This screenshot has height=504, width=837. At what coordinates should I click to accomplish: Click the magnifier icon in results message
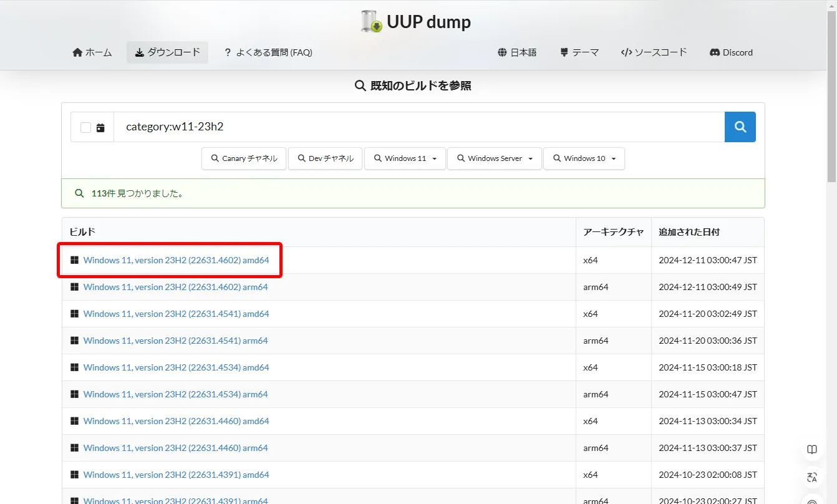pyautogui.click(x=79, y=193)
